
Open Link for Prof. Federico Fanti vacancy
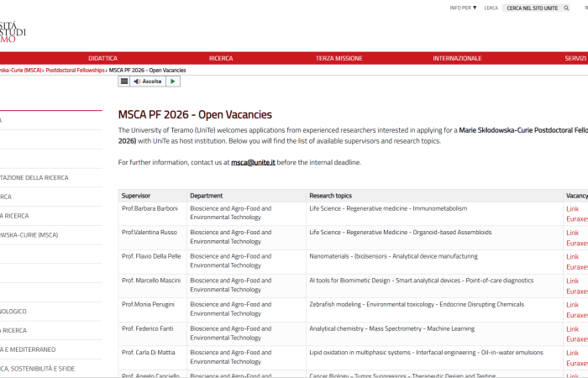pyautogui.click(x=573, y=329)
